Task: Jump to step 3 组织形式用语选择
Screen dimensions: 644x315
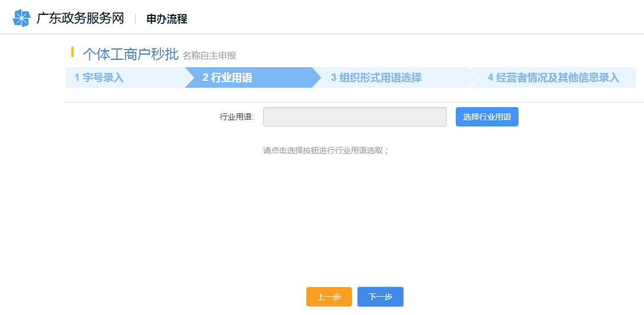Action: pos(376,78)
